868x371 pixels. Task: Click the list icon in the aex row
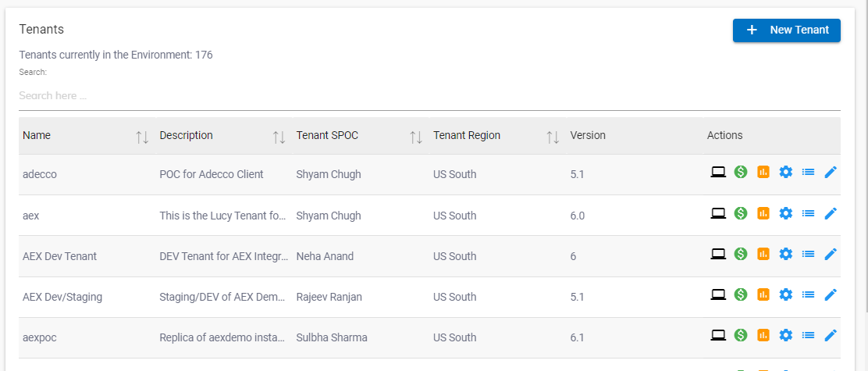click(x=809, y=212)
